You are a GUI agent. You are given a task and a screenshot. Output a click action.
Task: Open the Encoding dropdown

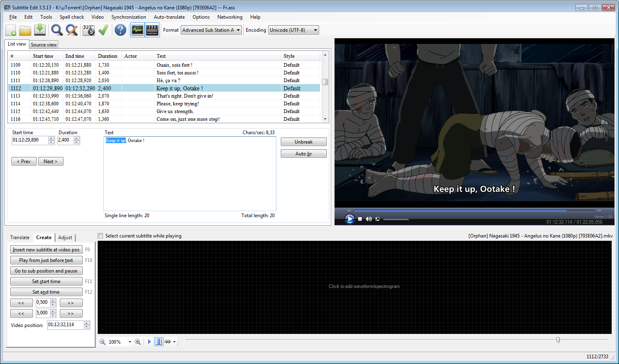(x=293, y=30)
